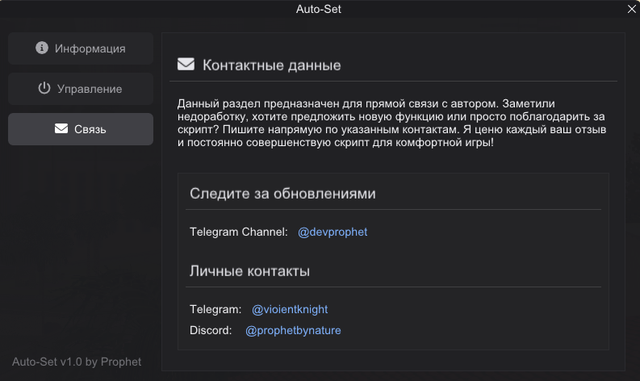Open the @prophetbynature Discord link
Screen dimensions: 640x381
click(293, 330)
